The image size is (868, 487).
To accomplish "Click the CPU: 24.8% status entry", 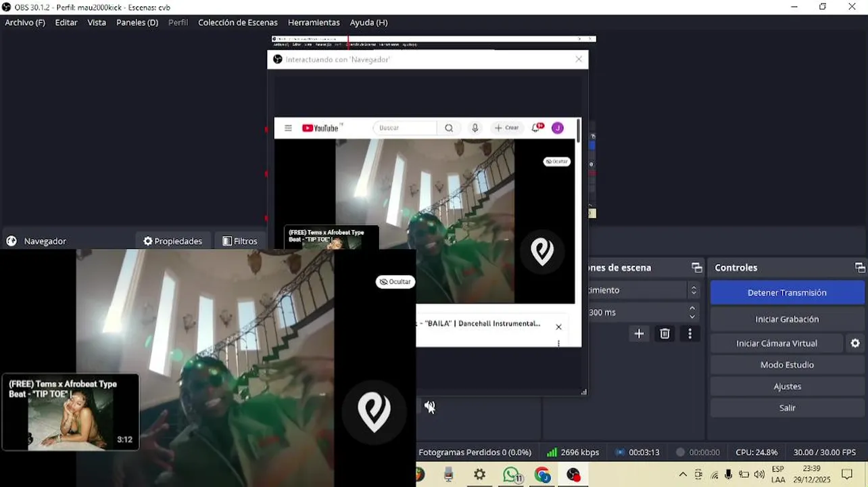I will 756,453.
